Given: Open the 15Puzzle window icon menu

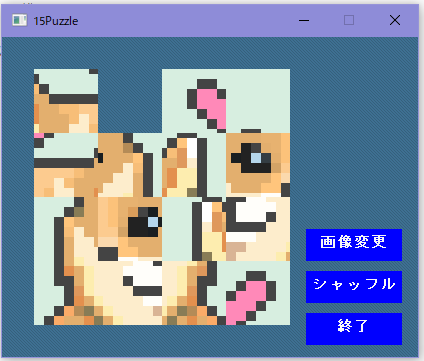Looking at the screenshot, I should coord(19,20).
